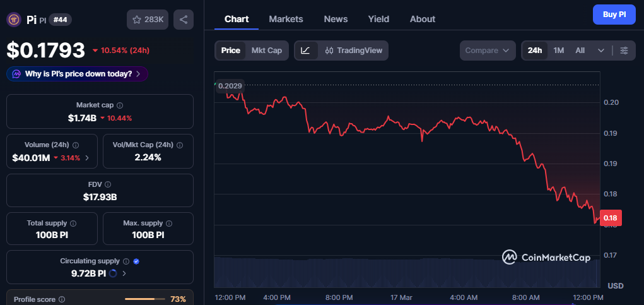Switch chart to Mkt Cap view
The width and height of the screenshot is (644, 305).
point(267,51)
